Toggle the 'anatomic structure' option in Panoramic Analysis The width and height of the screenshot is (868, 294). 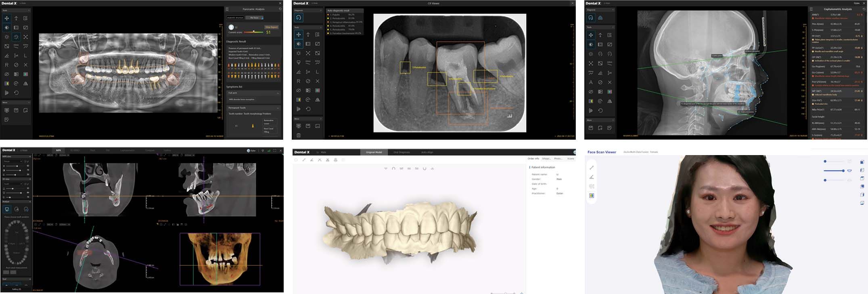(235, 18)
